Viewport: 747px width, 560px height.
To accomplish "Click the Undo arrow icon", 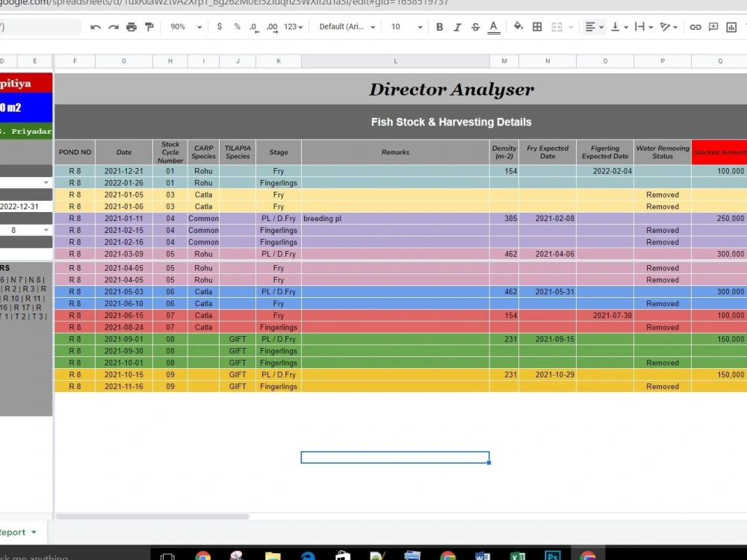I will pyautogui.click(x=96, y=27).
